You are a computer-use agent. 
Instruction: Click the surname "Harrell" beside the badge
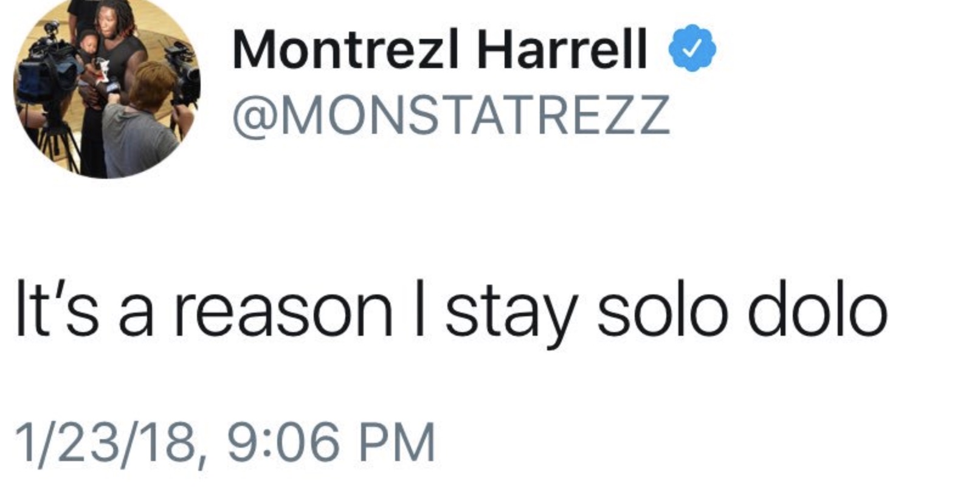(561, 49)
